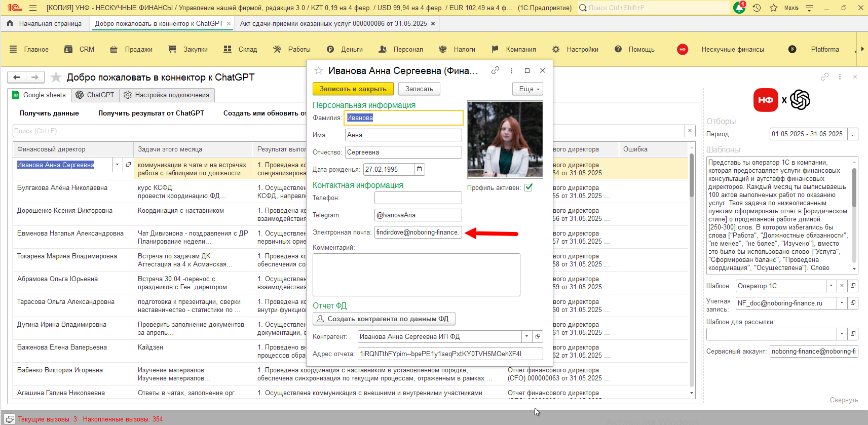Open the notifications bell in title bar
The height and width of the screenshot is (425, 868).
tap(739, 8)
